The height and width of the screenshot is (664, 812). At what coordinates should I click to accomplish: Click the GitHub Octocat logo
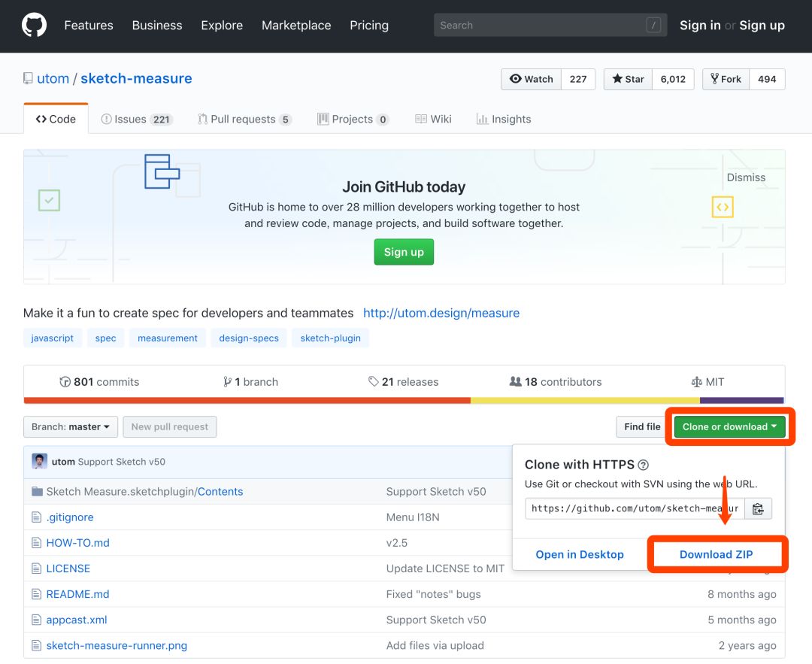coord(34,25)
